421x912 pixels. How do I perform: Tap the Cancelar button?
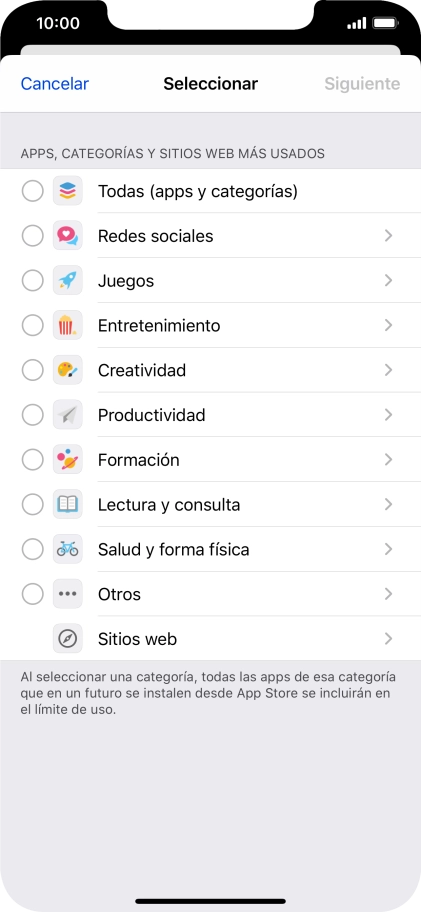click(x=55, y=84)
